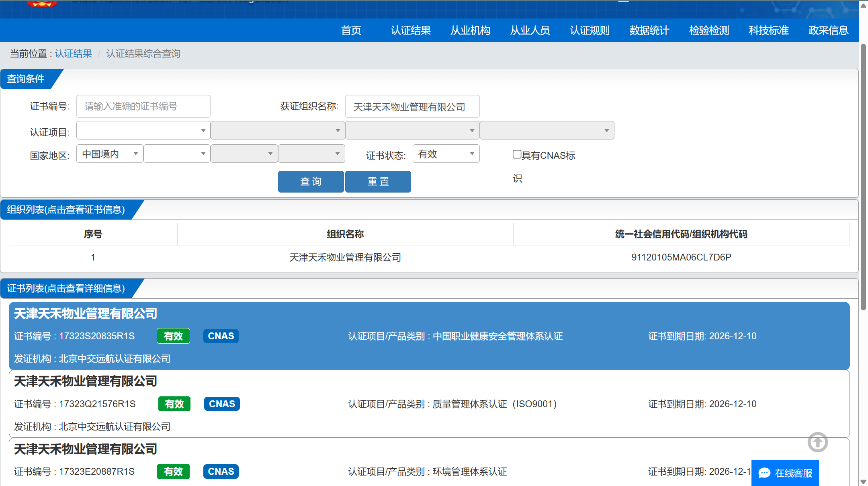Click the back-to-top arrow icon
868x486 pixels.
pyautogui.click(x=818, y=442)
